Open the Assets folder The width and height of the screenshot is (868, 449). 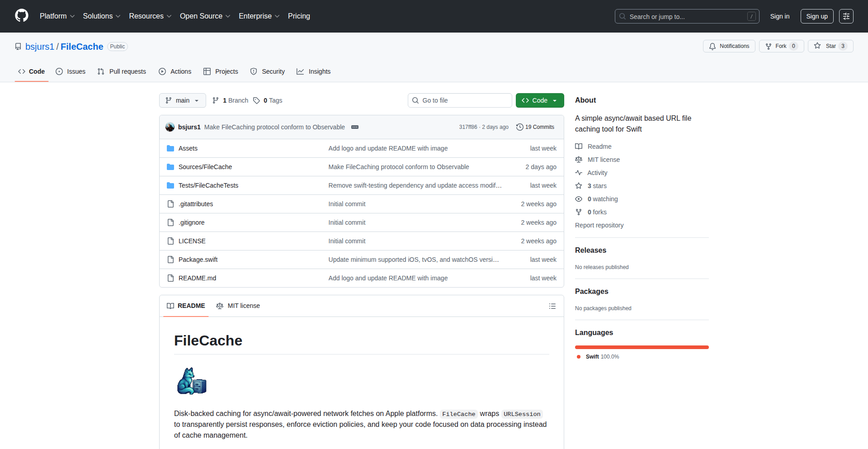188,148
